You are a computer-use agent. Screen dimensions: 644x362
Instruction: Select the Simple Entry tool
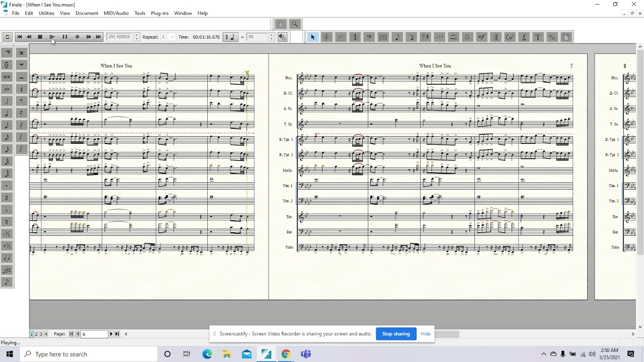coord(397,37)
